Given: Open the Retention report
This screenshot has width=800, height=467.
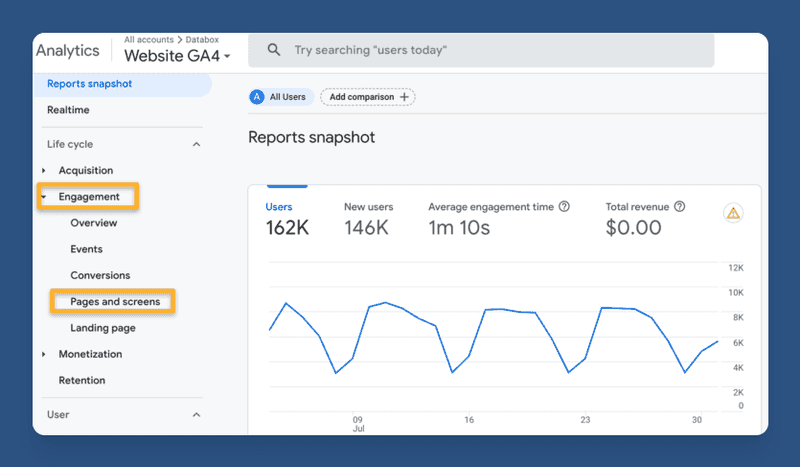Looking at the screenshot, I should [82, 380].
